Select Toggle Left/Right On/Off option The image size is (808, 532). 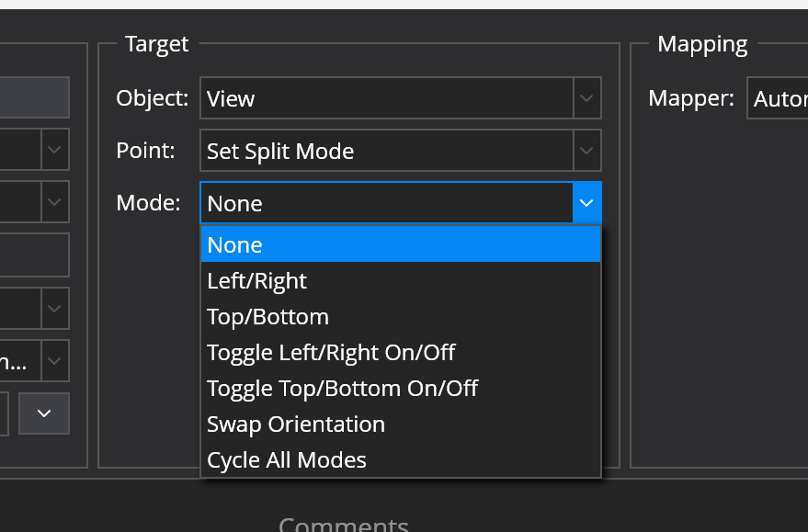coord(400,352)
